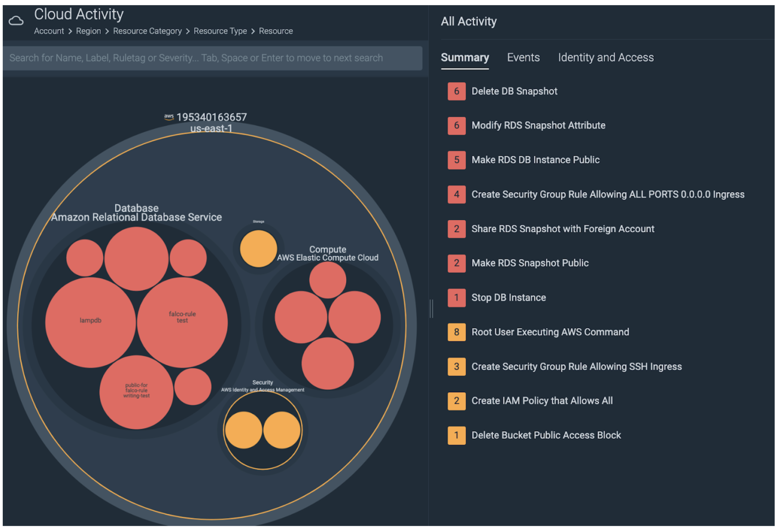Click Share RDS Snapshot with Foreign Account
The image size is (779, 532).
(x=563, y=229)
